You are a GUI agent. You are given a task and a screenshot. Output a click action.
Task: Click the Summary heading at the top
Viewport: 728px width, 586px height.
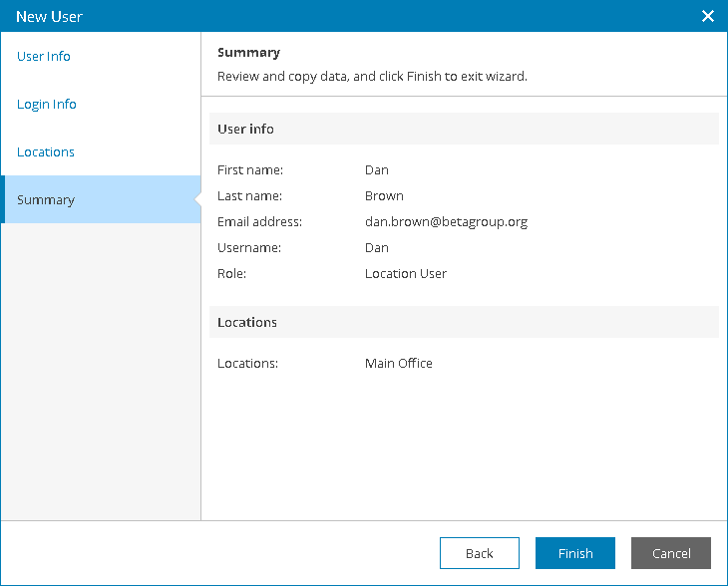[249, 53]
